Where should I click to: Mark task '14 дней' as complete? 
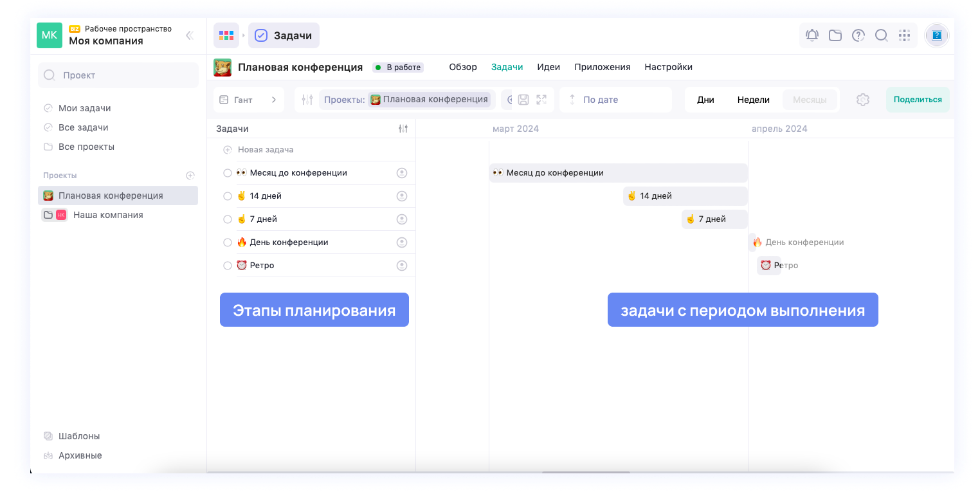point(227,196)
